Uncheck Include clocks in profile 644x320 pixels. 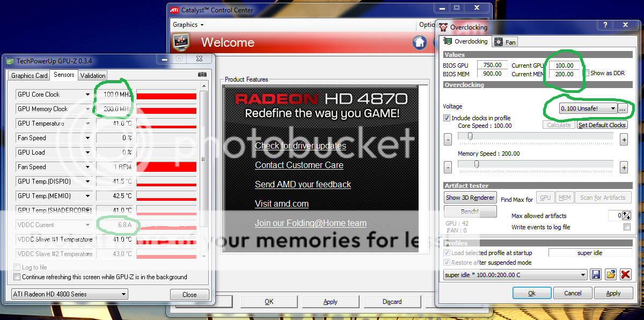(447, 118)
